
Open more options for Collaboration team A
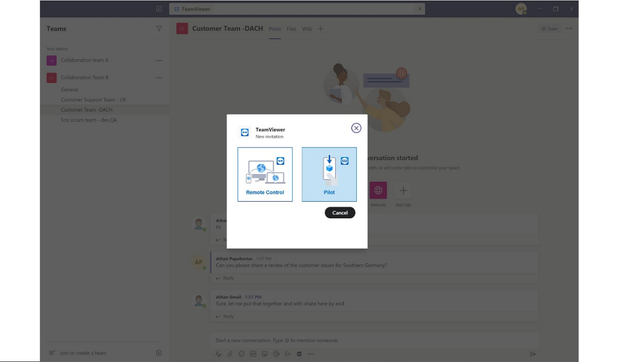159,60
